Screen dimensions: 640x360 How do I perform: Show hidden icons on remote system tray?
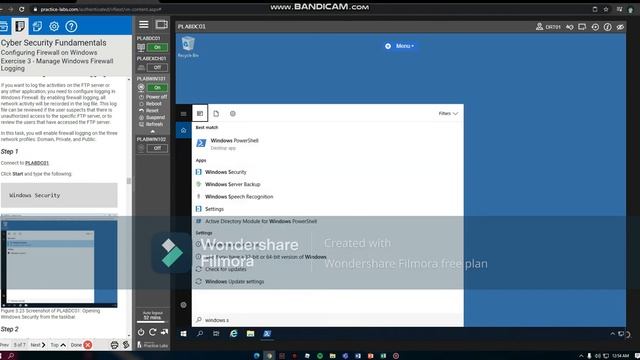click(612, 334)
